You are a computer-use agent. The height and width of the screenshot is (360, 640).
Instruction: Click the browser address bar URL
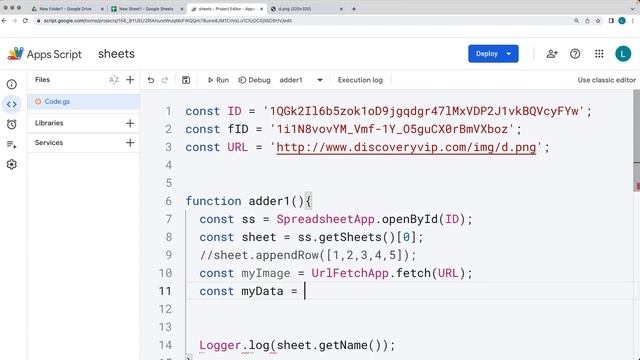pyautogui.click(x=167, y=20)
